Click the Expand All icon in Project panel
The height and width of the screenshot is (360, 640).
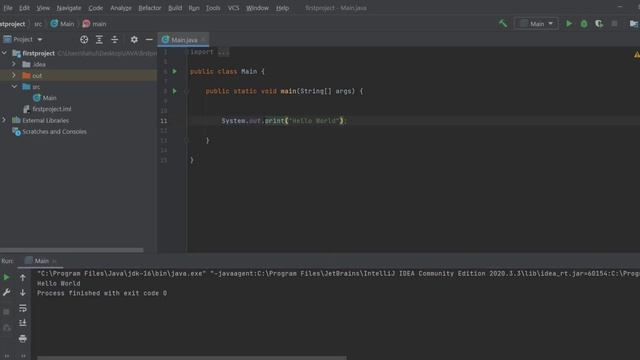point(99,40)
